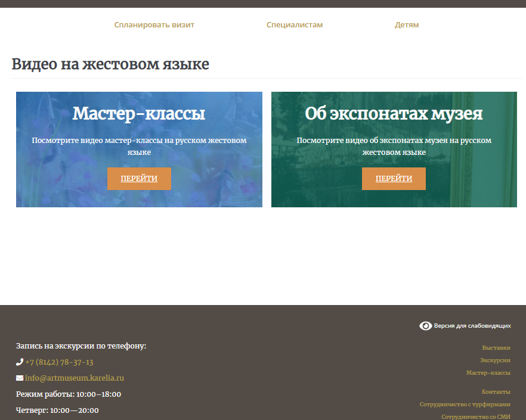Go to Выставки footer link

[x=496, y=348]
